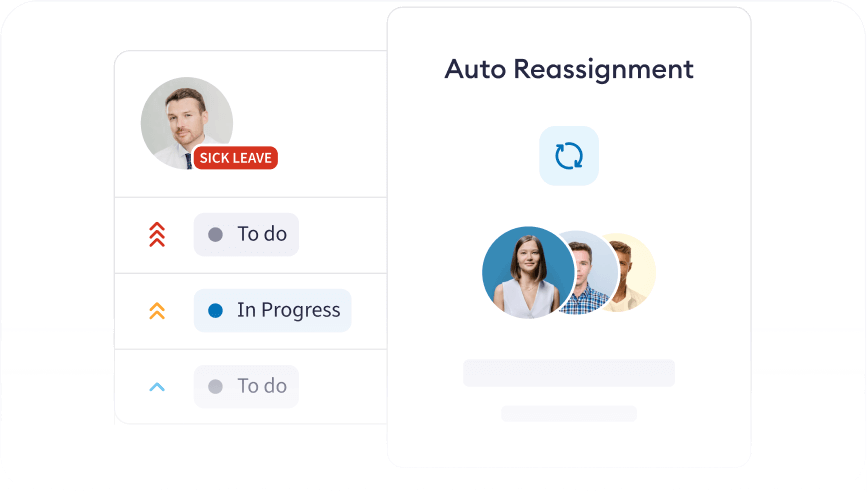Select the gray status dot in first To do
Screen dimensions: 867x493
pos(216,234)
